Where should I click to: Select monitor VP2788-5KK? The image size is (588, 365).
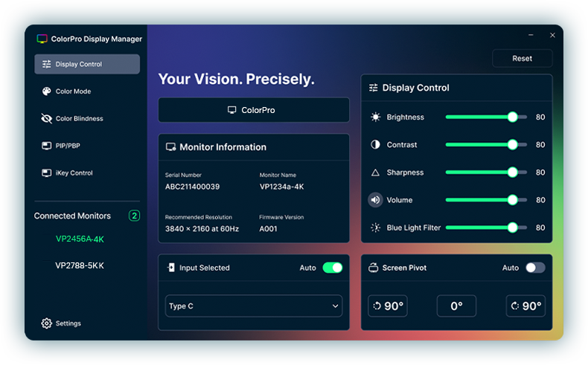click(x=80, y=265)
